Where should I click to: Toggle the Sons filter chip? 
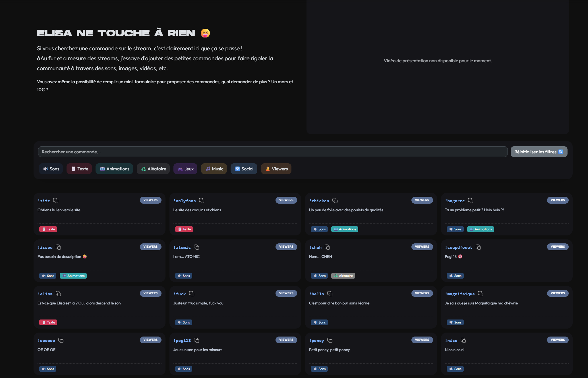pos(51,169)
